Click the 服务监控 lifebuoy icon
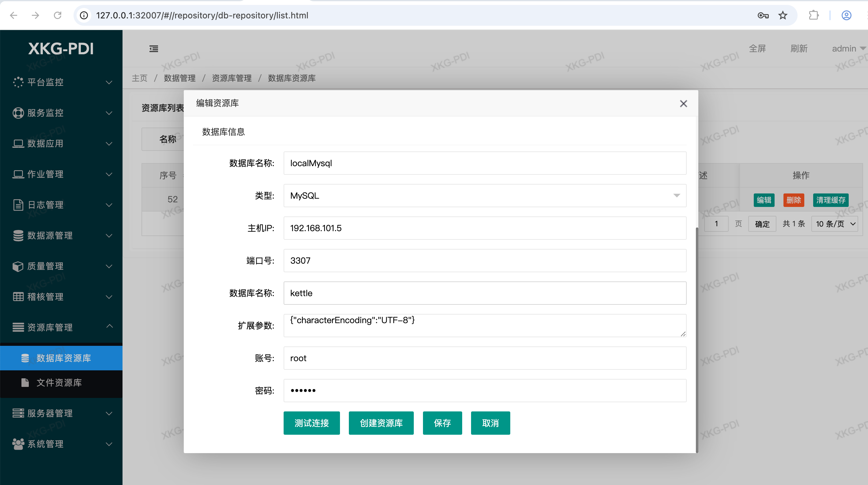The height and width of the screenshot is (485, 868). [18, 113]
